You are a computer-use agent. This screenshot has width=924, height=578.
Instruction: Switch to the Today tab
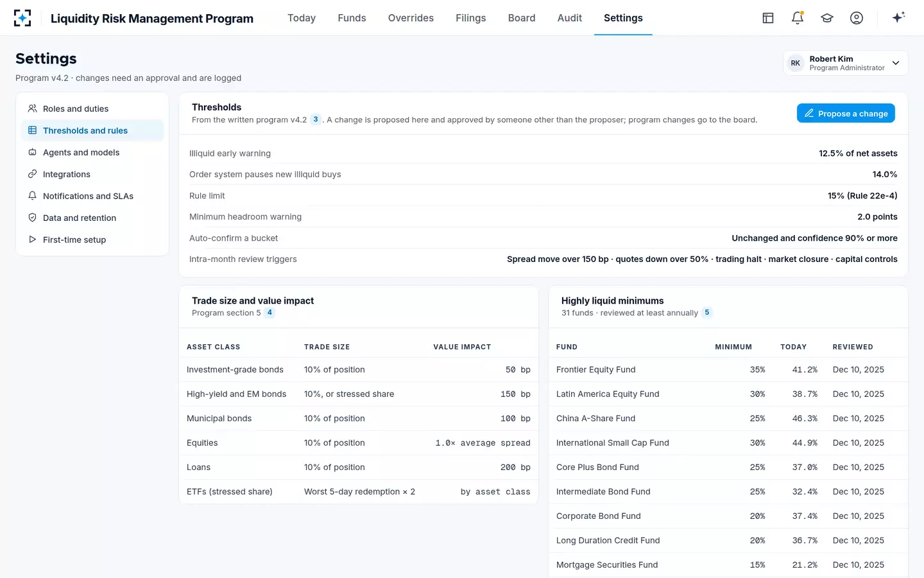pyautogui.click(x=302, y=18)
